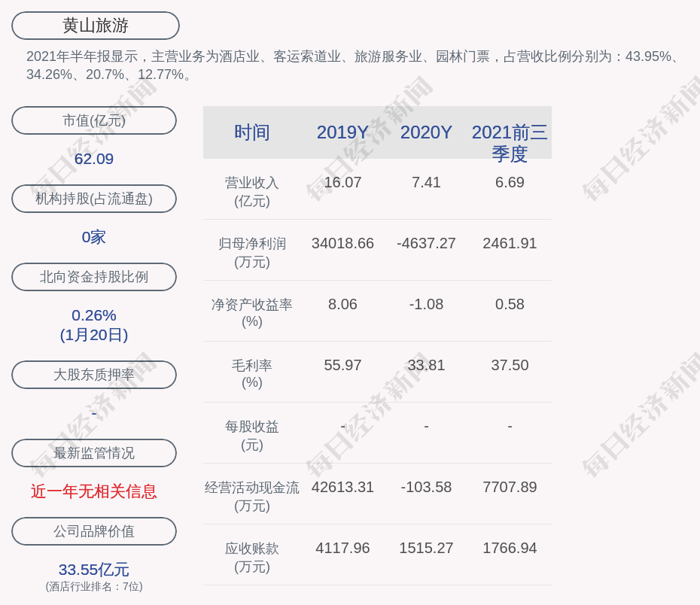Select ROE cell 0.58
The image size is (700, 605).
click(x=510, y=304)
